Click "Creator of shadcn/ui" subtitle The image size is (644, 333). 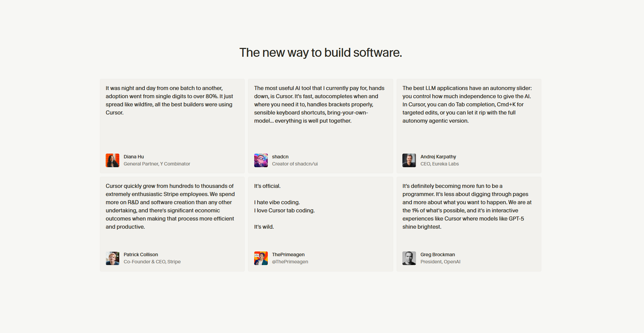(x=295, y=164)
